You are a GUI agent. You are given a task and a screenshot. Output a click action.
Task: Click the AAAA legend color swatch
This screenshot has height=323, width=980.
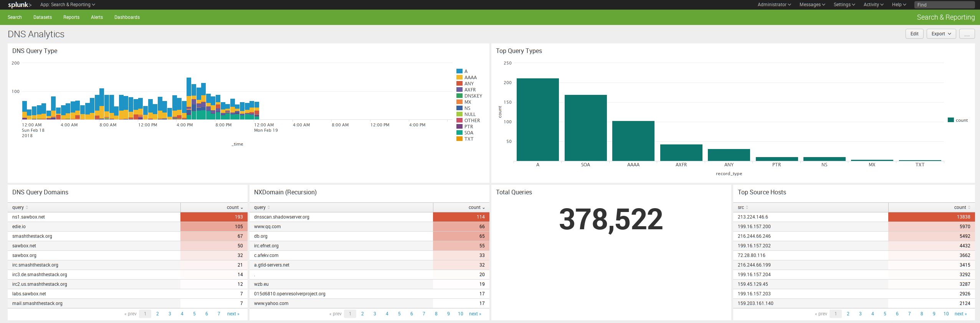(x=459, y=78)
